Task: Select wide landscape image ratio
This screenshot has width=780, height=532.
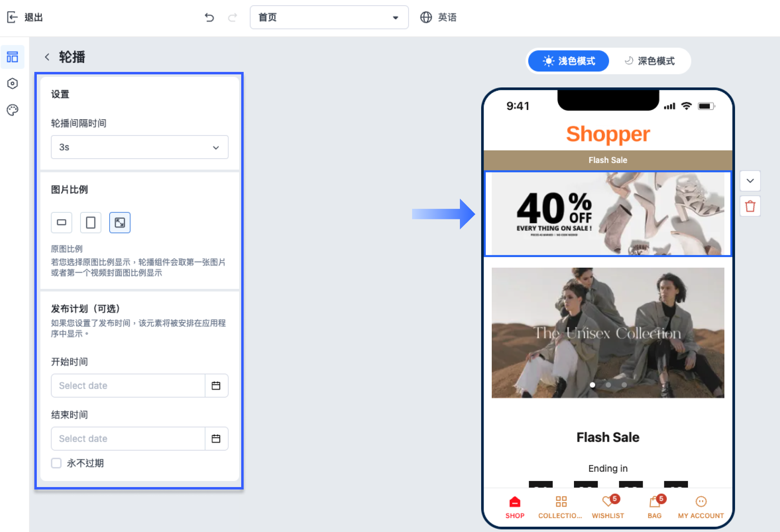Action: click(61, 223)
